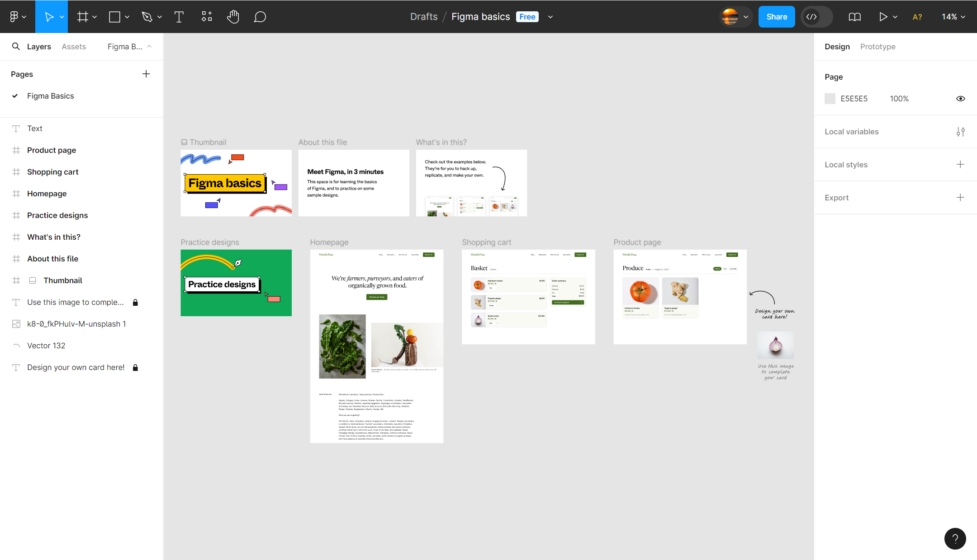Add a new page with plus icon
The width and height of the screenshot is (977, 560).
[x=146, y=74]
